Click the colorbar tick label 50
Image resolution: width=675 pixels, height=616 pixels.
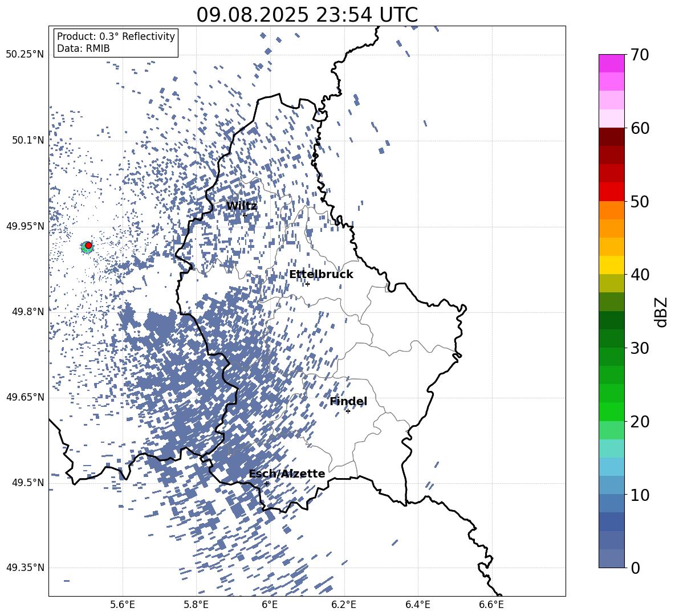[x=640, y=202]
